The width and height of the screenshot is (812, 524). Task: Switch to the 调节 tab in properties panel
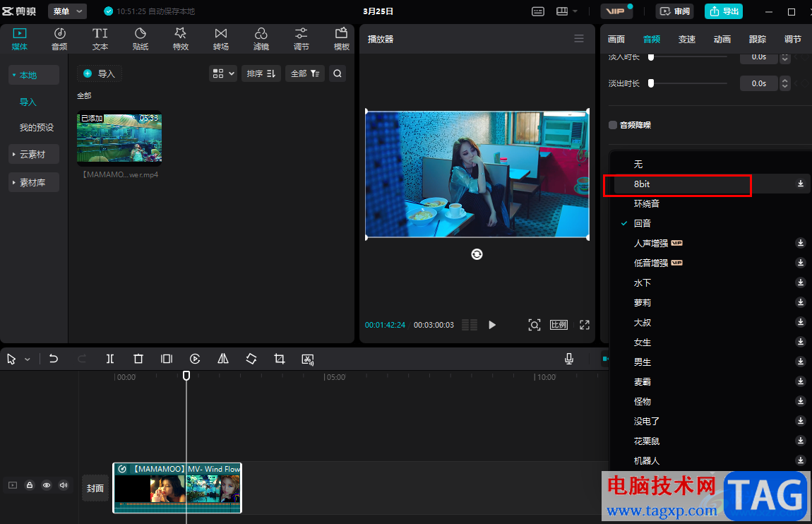tap(792, 40)
